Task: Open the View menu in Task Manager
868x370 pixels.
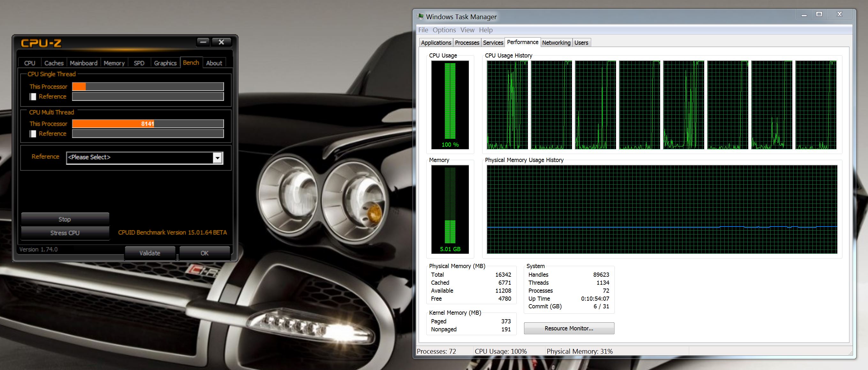Action: pos(467,30)
